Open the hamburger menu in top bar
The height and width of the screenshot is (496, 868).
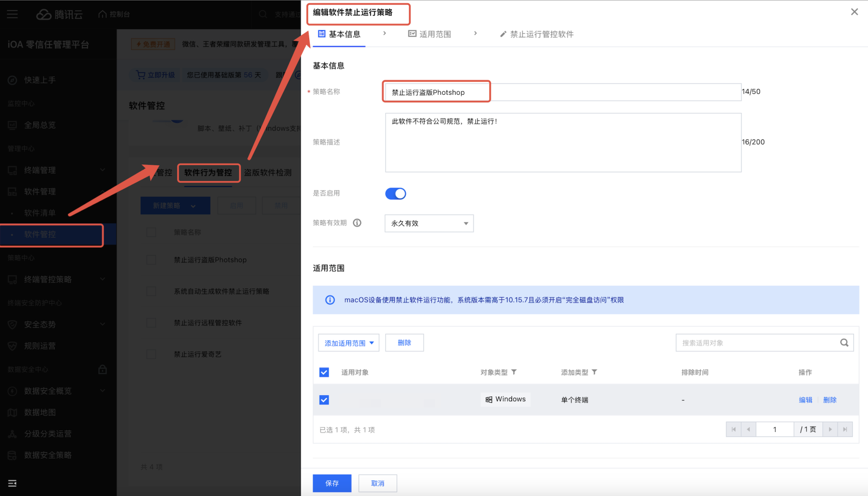click(x=12, y=15)
